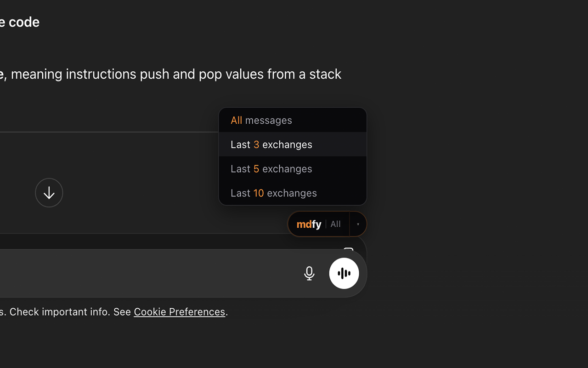
Task: Click the bold heading ending in "code"
Action: [x=19, y=22]
